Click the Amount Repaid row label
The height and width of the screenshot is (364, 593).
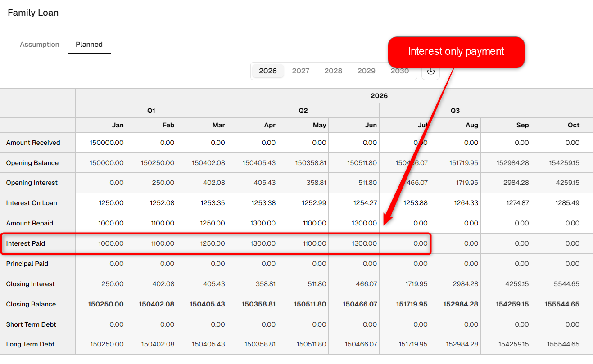30,223
